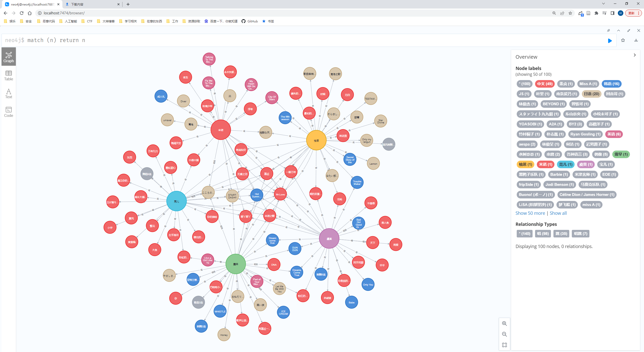Click Show all node labels link
The image size is (644, 352).
558,213
